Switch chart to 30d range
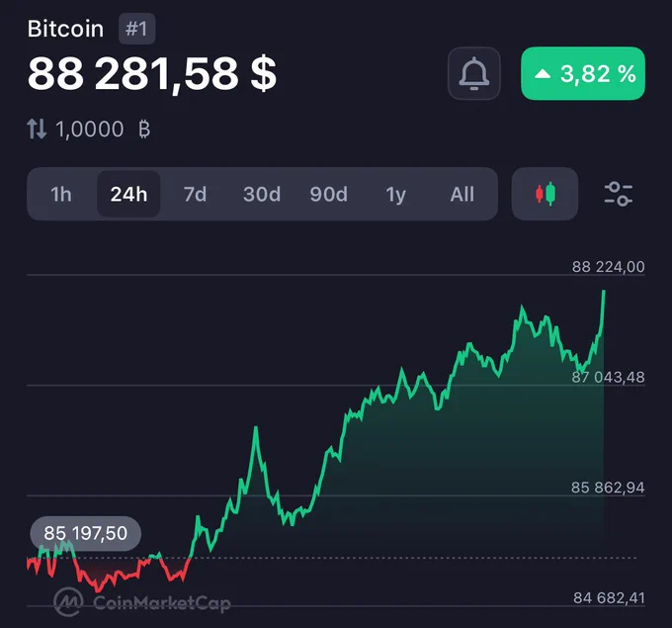This screenshot has height=628, width=672. (262, 194)
